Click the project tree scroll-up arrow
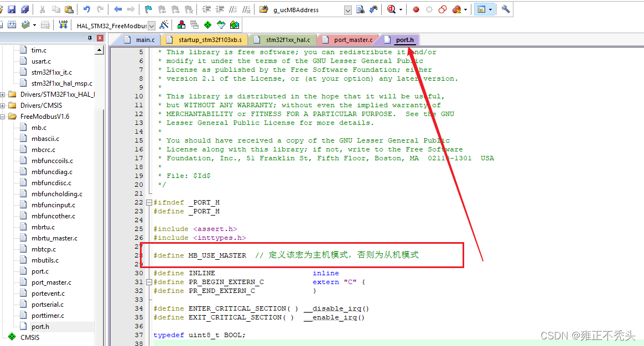644x346 pixels. tap(99, 50)
